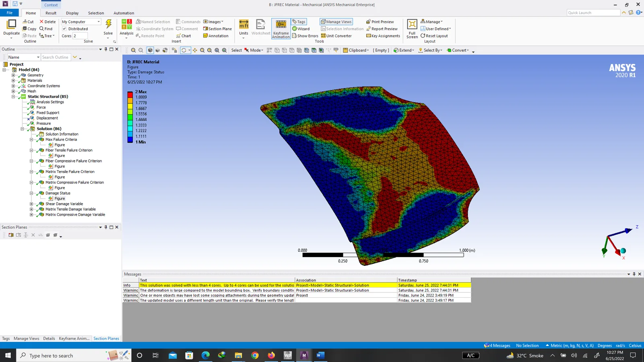Open the Mode dropdown
The image size is (644, 362).
point(254,50)
